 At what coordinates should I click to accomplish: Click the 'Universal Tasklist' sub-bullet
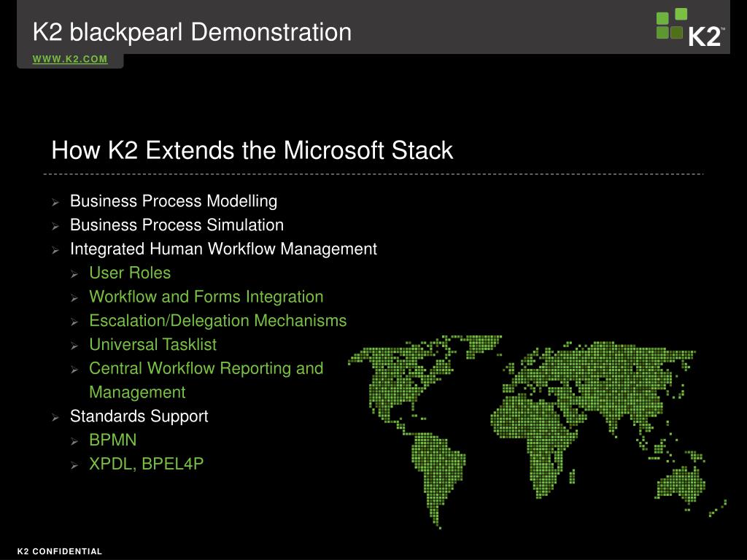(152, 344)
